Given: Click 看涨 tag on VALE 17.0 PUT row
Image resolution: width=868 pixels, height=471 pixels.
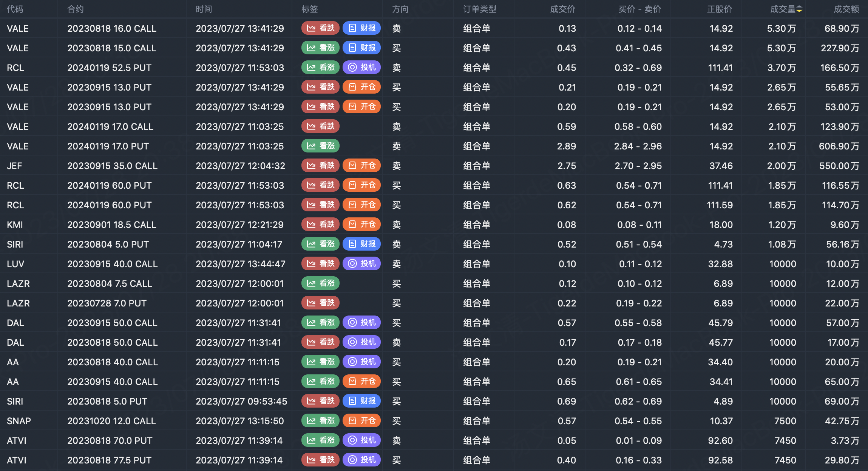Looking at the screenshot, I should (x=321, y=146).
